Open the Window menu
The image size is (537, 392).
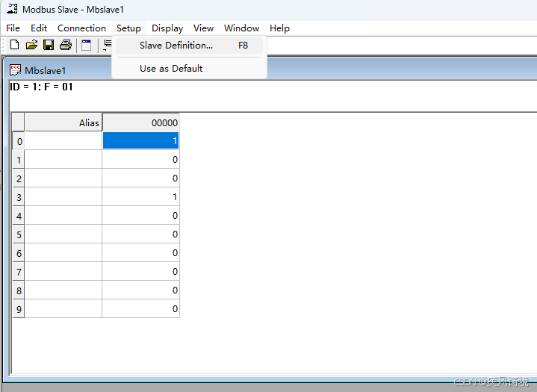coord(241,28)
